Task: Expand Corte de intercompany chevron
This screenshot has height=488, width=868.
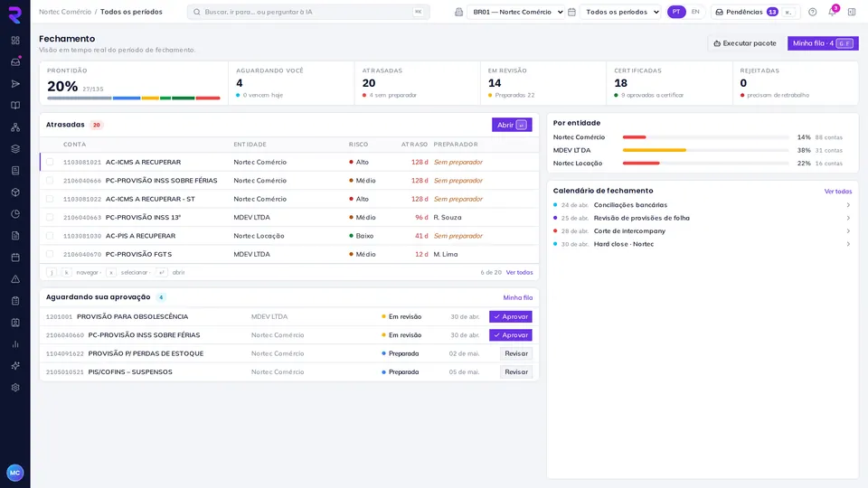Action: [x=848, y=230]
